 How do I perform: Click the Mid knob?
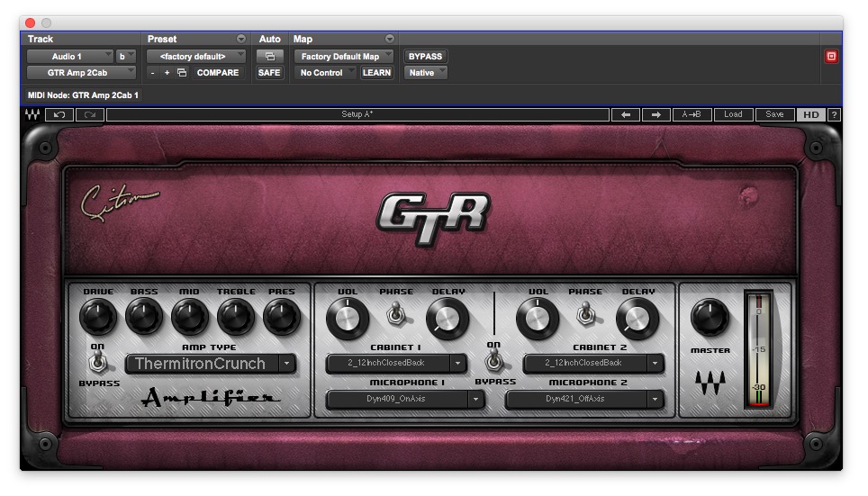[x=190, y=317]
